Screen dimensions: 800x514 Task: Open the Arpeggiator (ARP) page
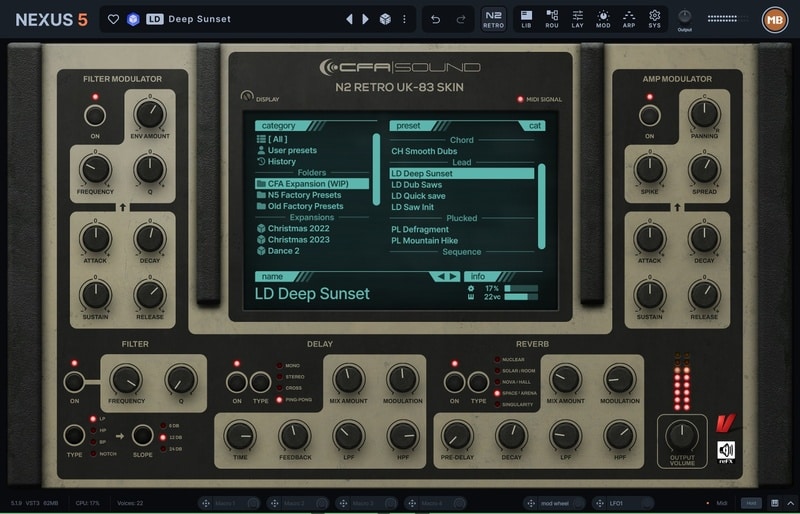tap(629, 19)
